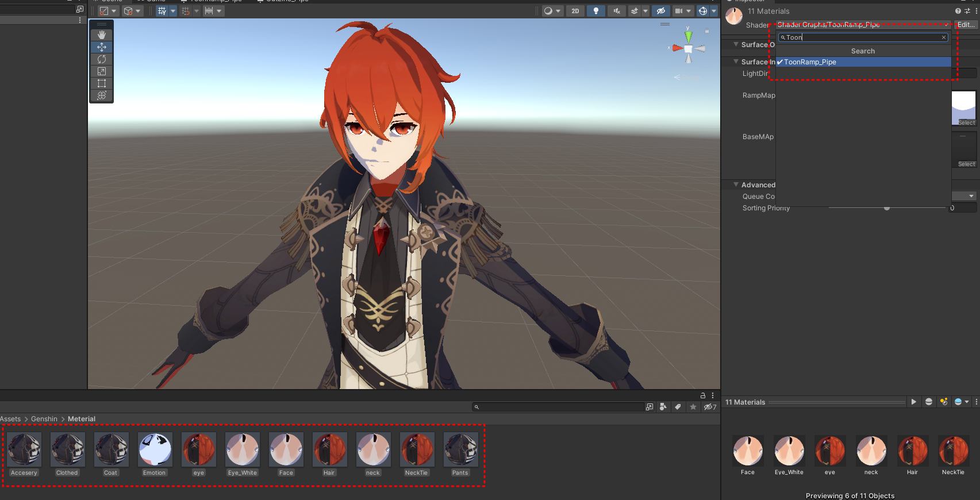Toggle 2D scene view mode
The height and width of the screenshot is (500, 980).
[575, 11]
